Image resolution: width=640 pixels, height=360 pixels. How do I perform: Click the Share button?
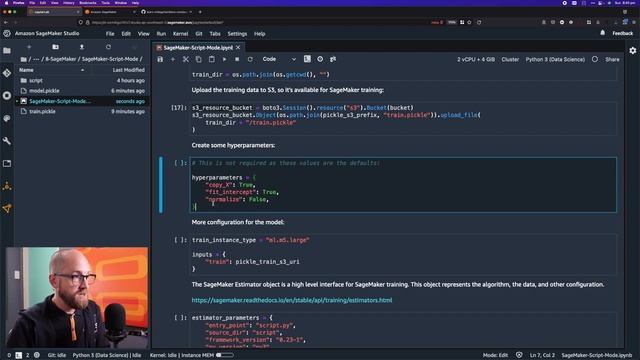click(612, 60)
